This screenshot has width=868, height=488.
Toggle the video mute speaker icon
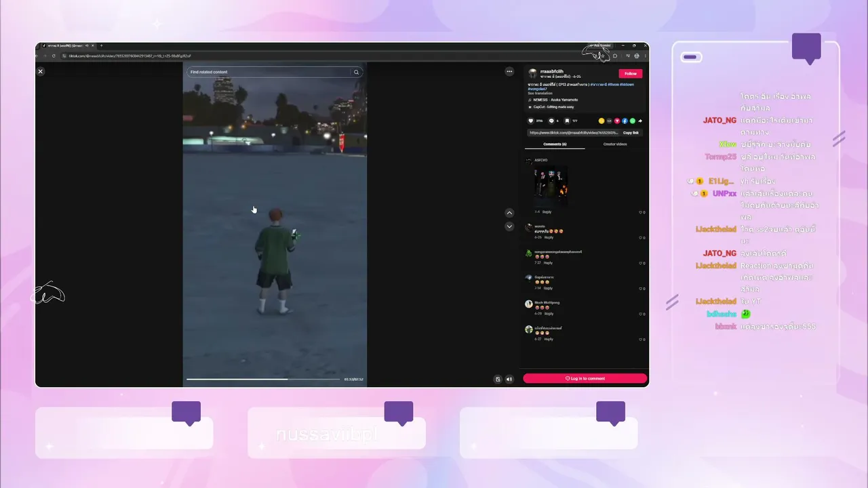click(509, 379)
